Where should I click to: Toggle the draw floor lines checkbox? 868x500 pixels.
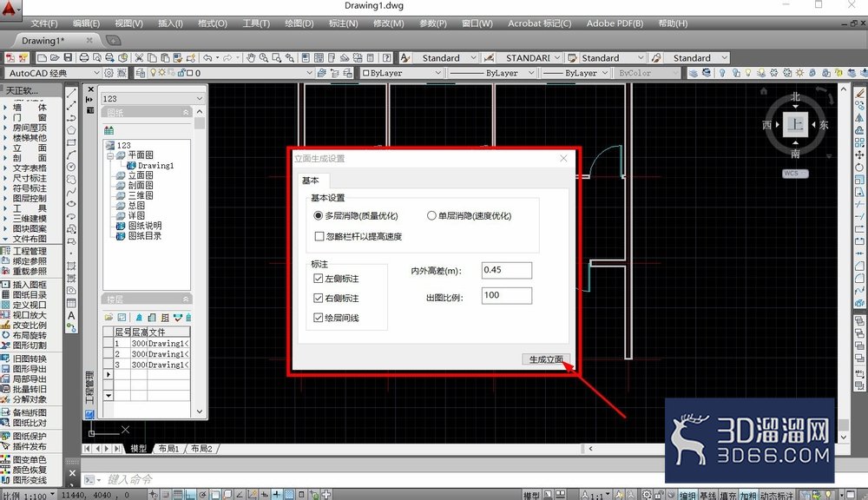click(x=319, y=318)
